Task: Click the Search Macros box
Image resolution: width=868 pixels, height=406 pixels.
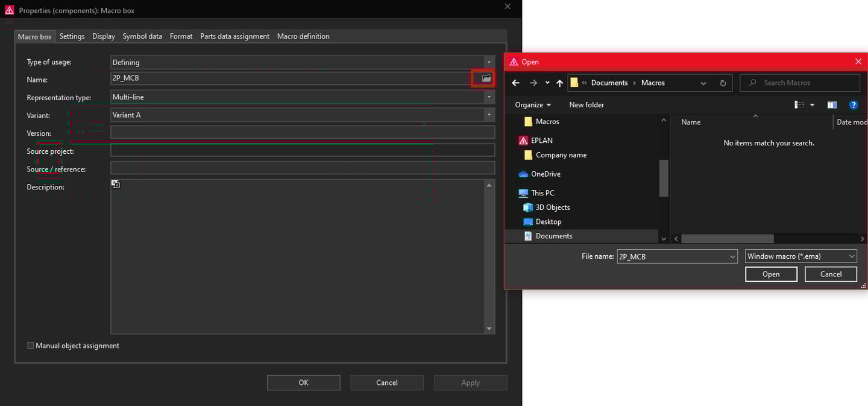Action: click(x=799, y=83)
